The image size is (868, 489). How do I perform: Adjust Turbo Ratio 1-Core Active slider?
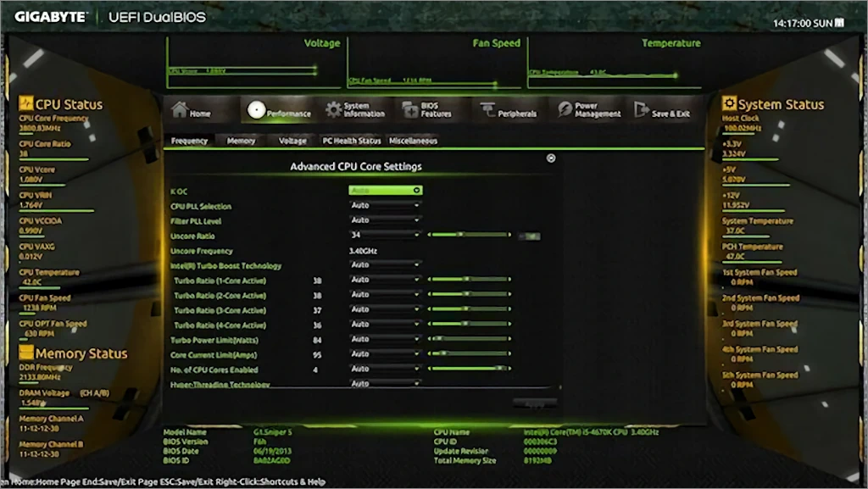[x=470, y=280]
